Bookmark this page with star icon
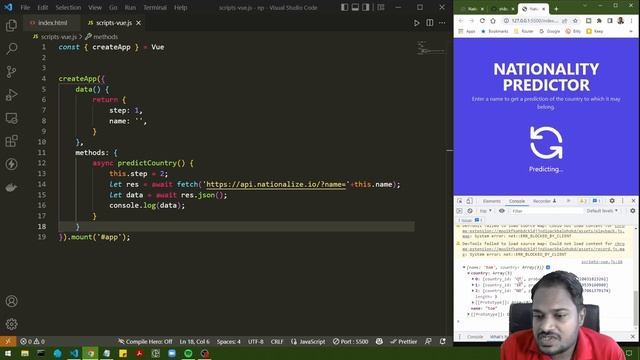Screen dimensions: 640x360 point(576,20)
